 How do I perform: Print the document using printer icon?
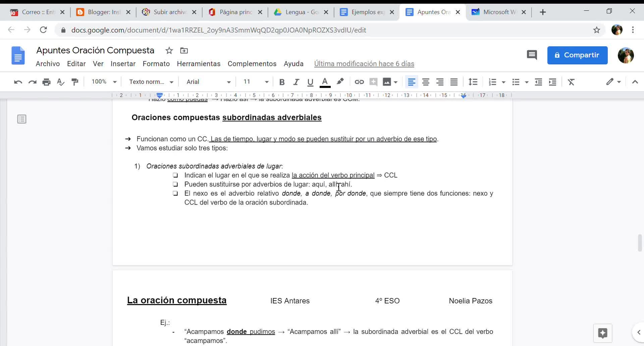[46, 82]
